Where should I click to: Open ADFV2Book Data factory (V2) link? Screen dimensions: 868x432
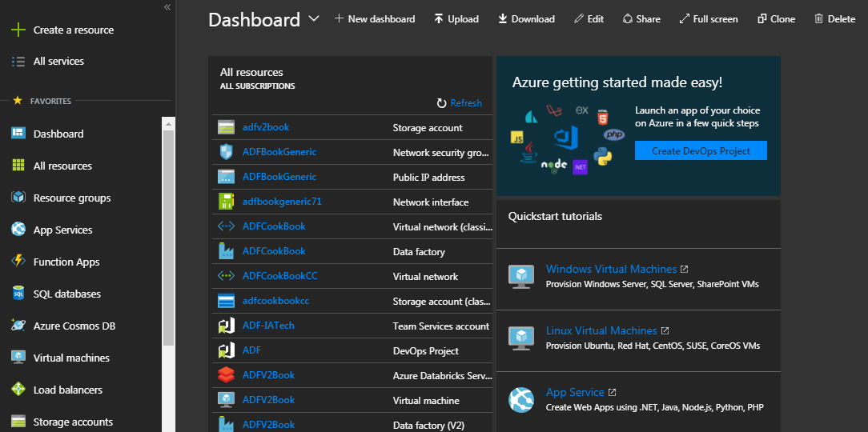tap(268, 424)
